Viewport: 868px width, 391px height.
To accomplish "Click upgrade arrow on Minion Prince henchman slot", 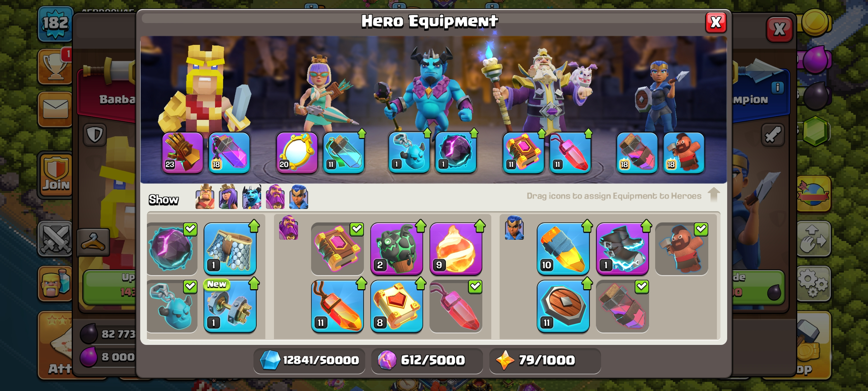I will 427,134.
